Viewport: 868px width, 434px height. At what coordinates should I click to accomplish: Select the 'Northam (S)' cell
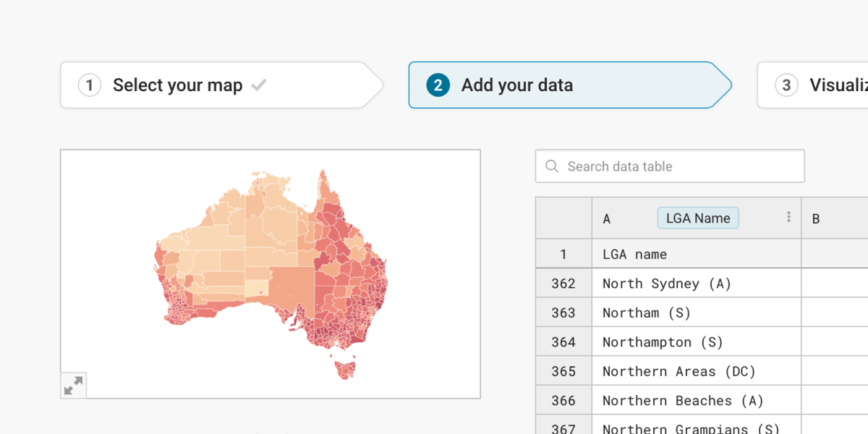click(x=697, y=312)
